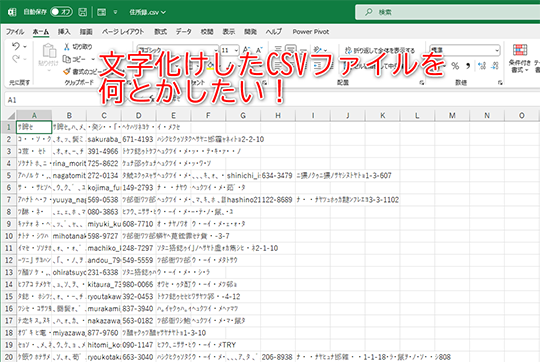Click the Undo arrow icon
Screen dimensions: 540x362
16,46
